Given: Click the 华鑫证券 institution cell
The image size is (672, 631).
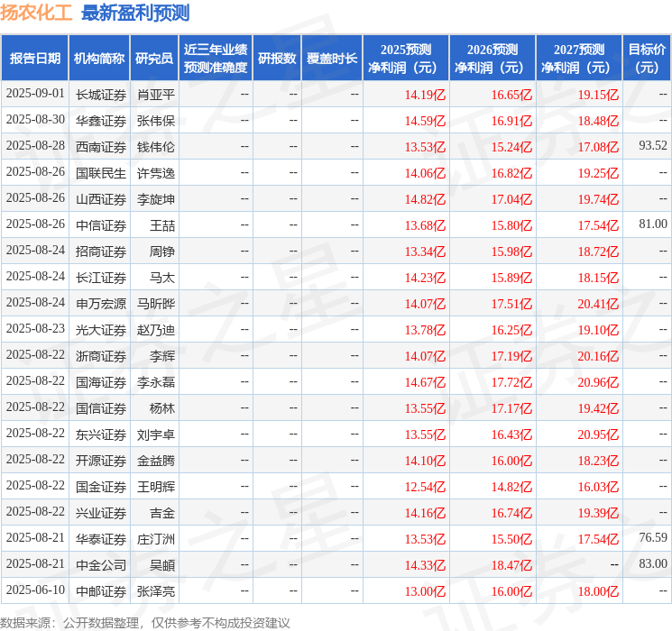Looking at the screenshot, I should [x=101, y=121].
